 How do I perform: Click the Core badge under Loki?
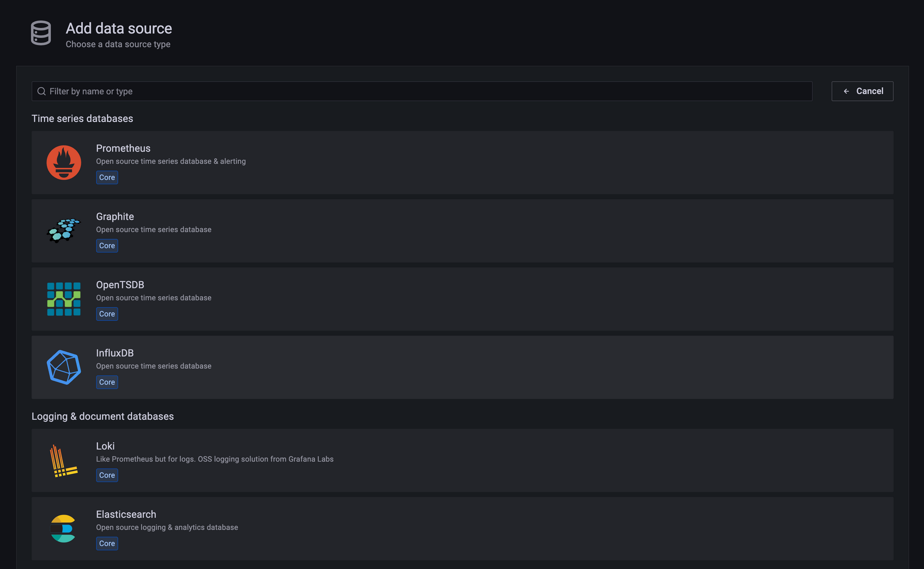tap(107, 475)
